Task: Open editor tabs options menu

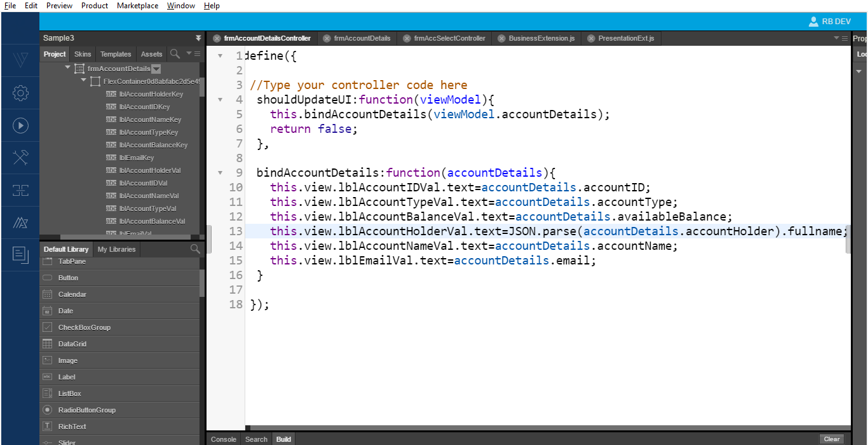Action: click(841, 38)
